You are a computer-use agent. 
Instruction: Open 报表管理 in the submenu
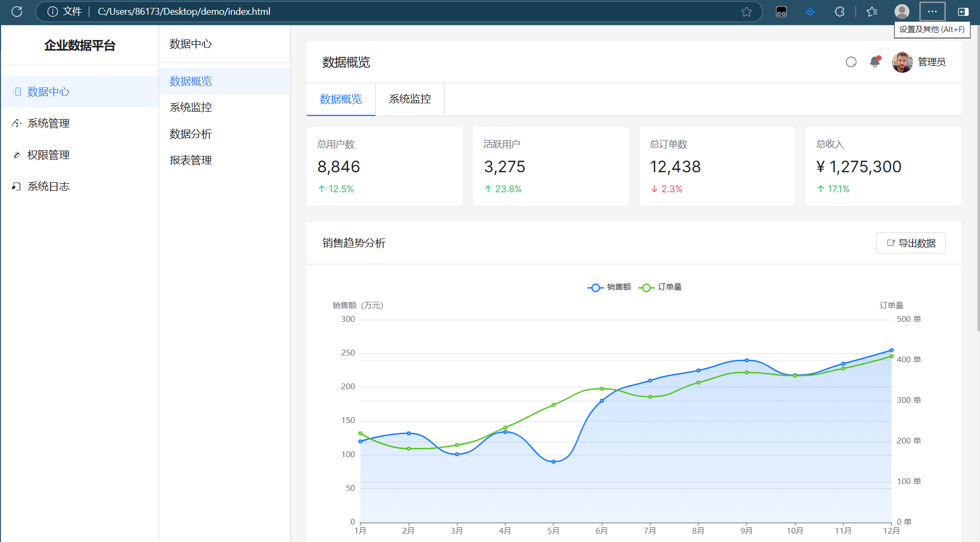191,160
